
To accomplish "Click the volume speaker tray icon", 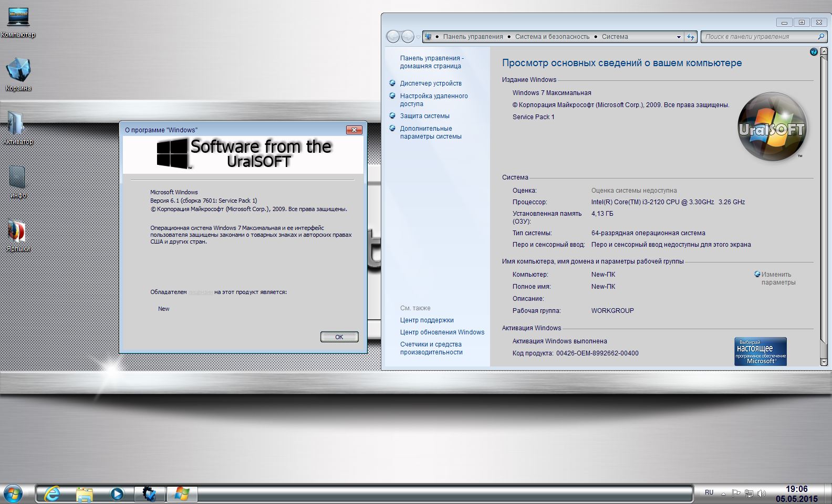I will (762, 493).
